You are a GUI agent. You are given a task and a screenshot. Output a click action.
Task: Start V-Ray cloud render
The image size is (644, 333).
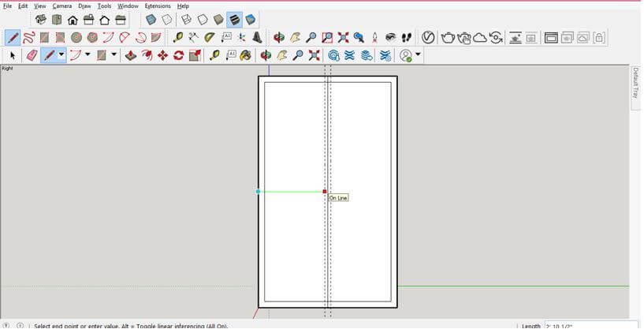pos(480,38)
